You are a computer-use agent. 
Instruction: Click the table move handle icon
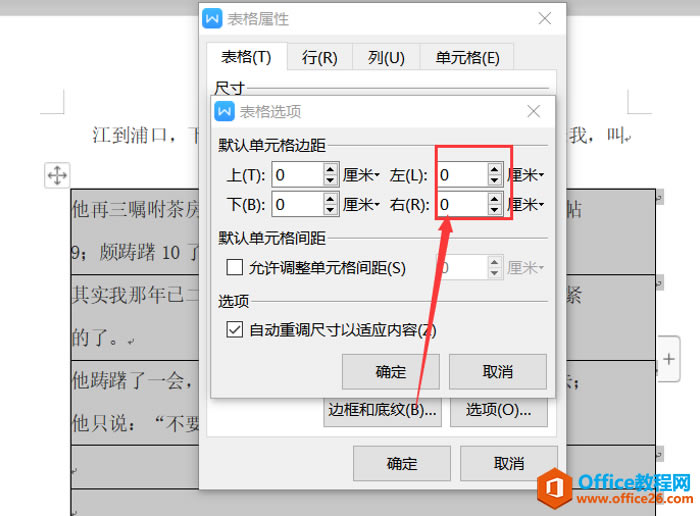57,175
